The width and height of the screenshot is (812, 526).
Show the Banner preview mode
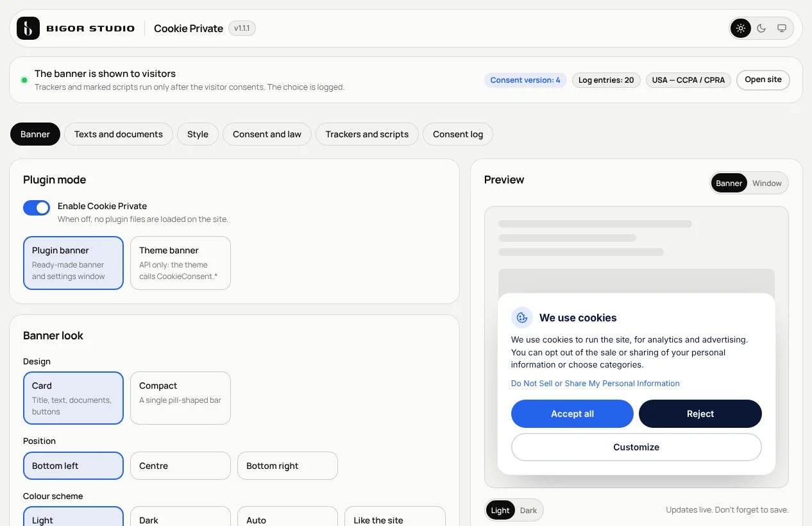[729, 183]
